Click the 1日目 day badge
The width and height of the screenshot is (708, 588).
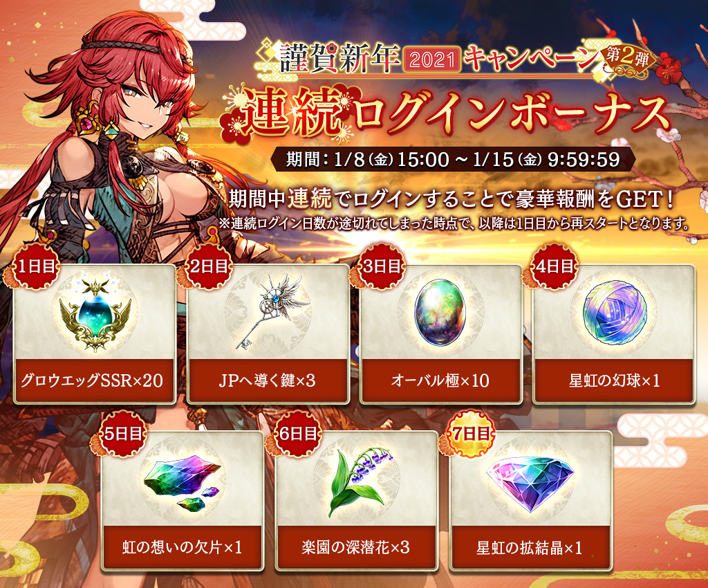tap(36, 266)
